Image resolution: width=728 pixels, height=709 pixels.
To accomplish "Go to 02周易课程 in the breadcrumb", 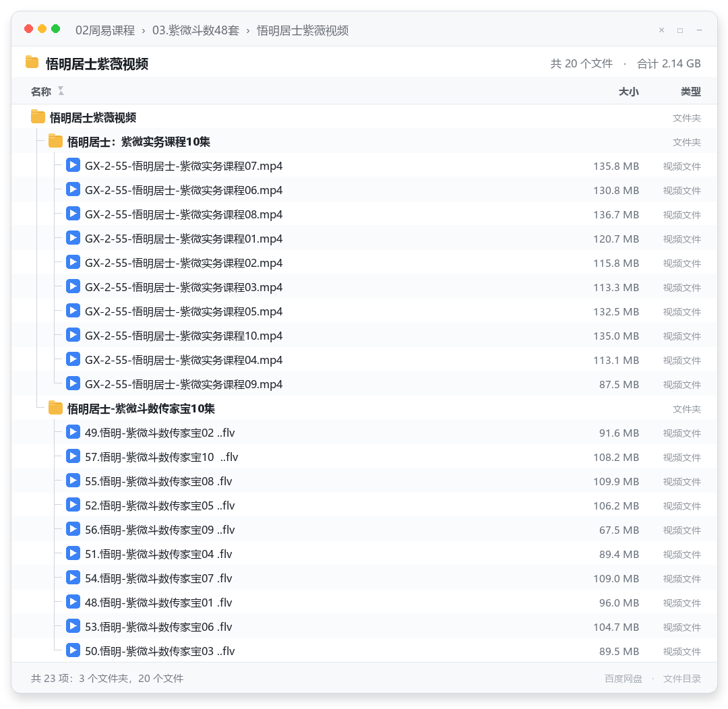I will tap(105, 30).
